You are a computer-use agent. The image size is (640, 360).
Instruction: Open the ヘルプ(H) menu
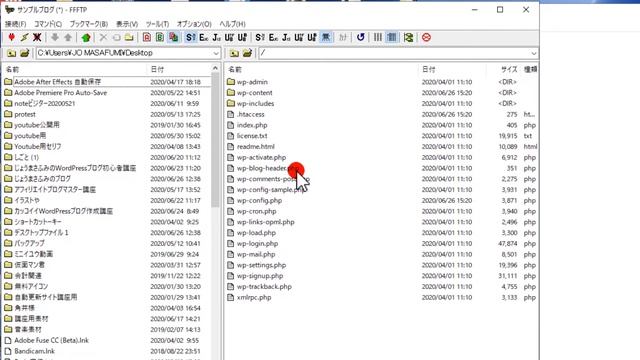pyautogui.click(x=232, y=24)
